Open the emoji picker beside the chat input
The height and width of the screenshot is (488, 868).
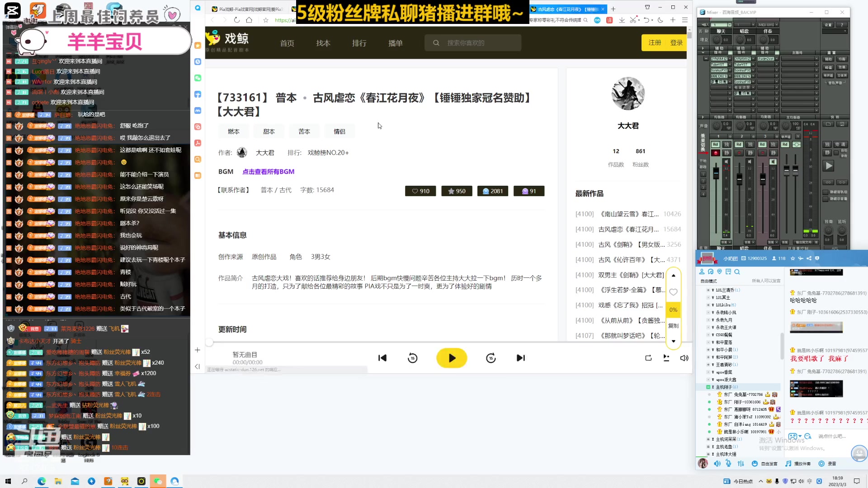(x=755, y=464)
